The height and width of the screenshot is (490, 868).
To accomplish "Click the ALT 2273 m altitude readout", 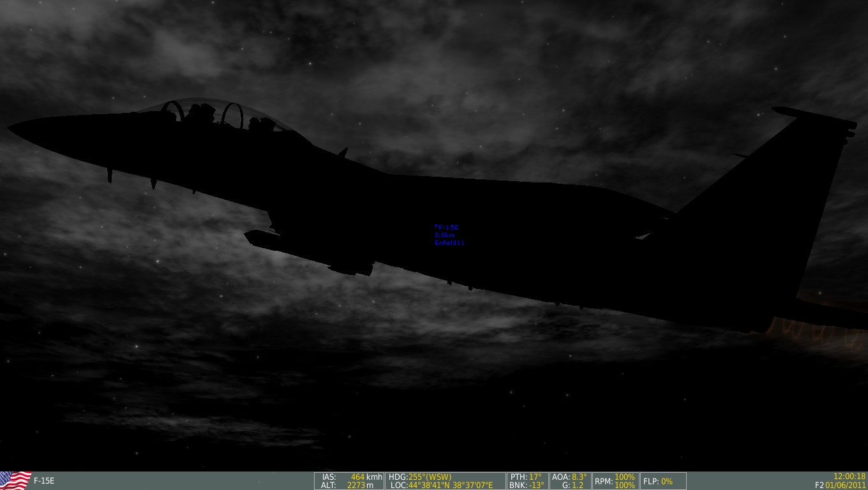I will tap(352, 486).
